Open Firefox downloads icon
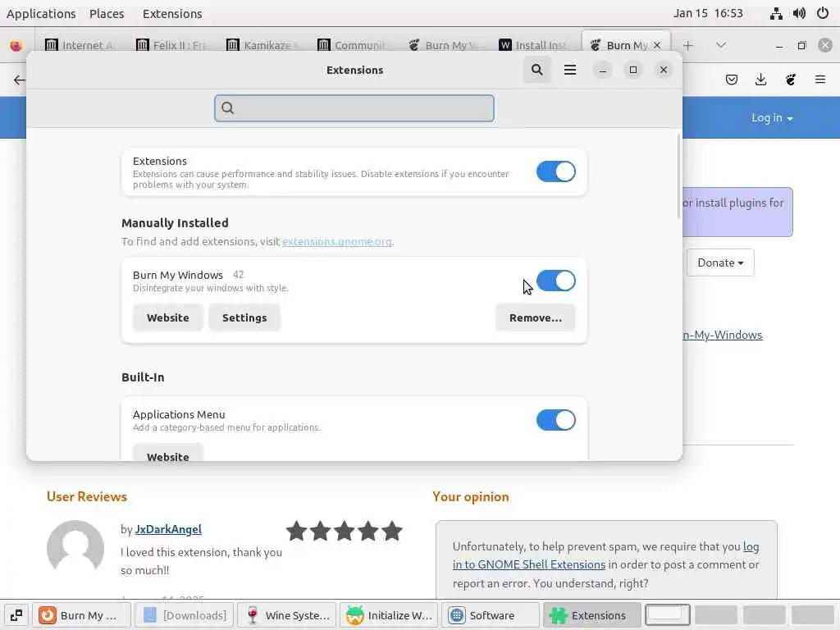 pyautogui.click(x=760, y=80)
